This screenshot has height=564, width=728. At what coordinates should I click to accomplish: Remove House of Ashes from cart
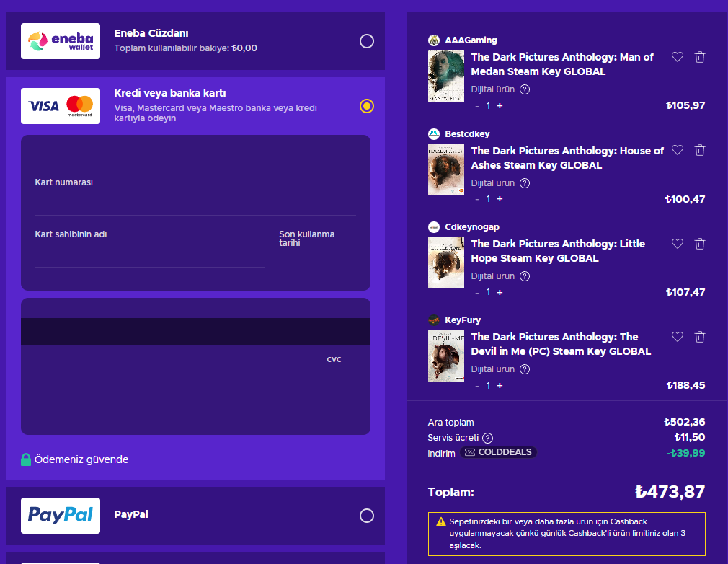click(x=699, y=150)
